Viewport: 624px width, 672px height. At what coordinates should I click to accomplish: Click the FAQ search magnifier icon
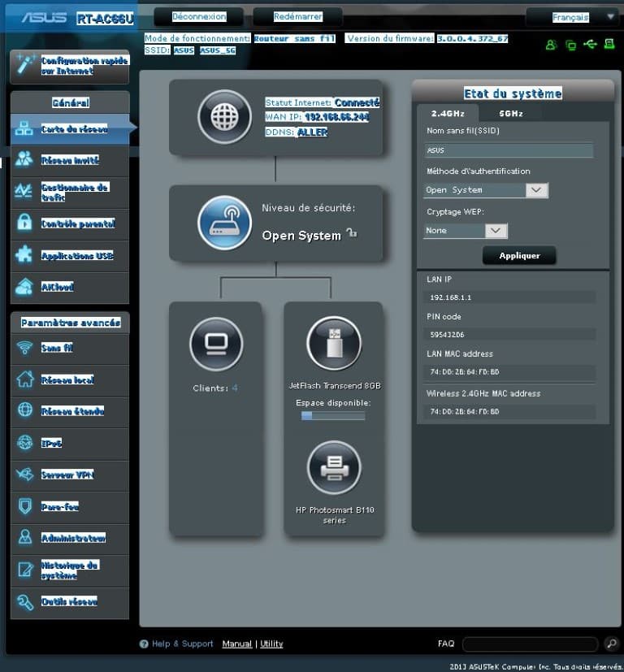click(x=612, y=644)
